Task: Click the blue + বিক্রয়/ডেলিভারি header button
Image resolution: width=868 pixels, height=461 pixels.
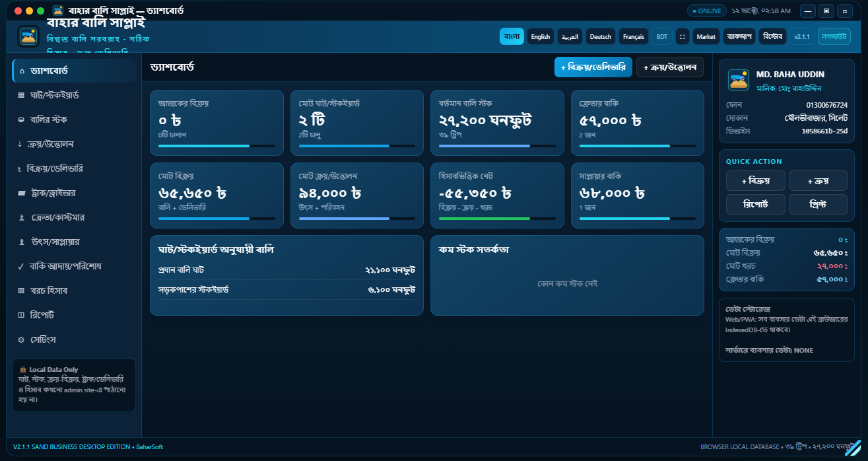Action: click(593, 67)
